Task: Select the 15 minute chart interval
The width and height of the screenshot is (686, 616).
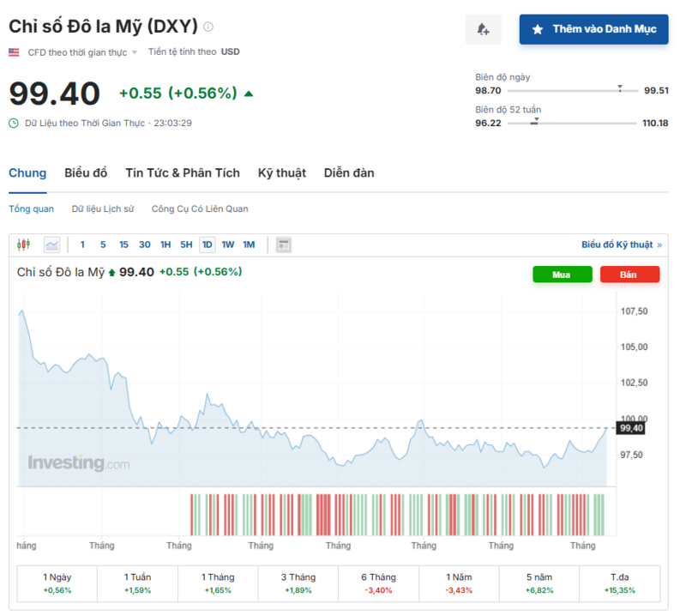Action: click(x=123, y=245)
